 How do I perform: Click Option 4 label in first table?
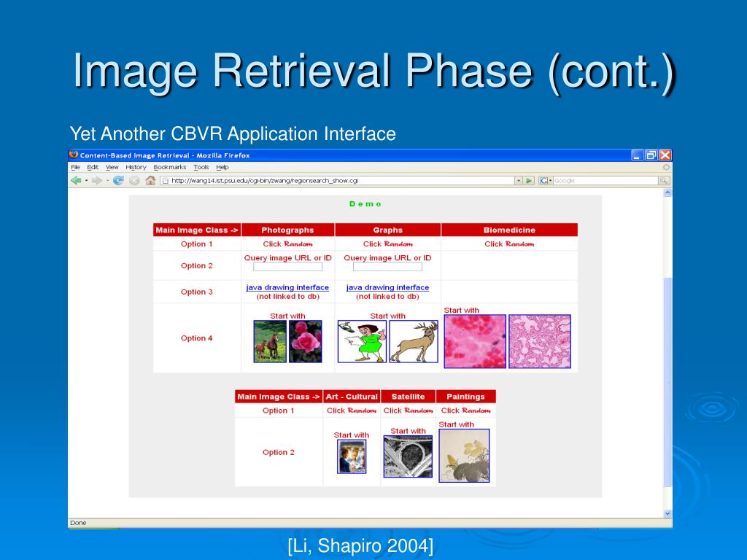[196, 338]
